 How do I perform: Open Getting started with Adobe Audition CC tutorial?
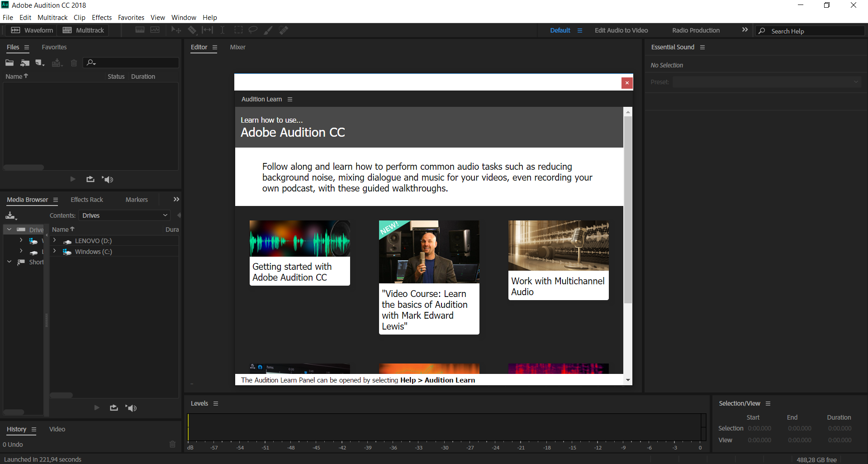point(299,253)
